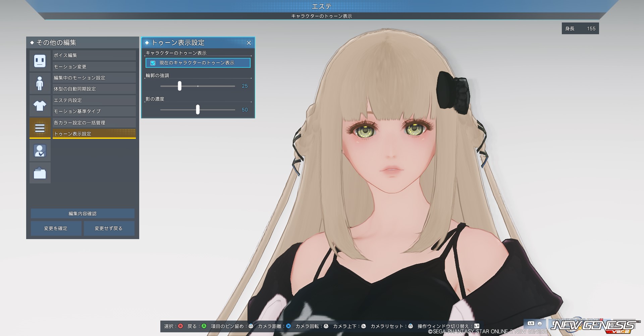Open 体型の自動同期設定 entry

pyautogui.click(x=94, y=89)
